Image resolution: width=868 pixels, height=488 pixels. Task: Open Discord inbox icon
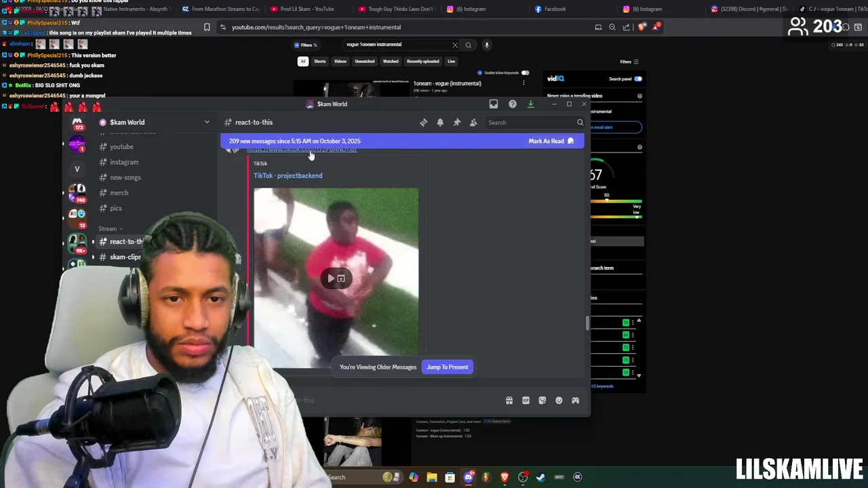pos(494,104)
